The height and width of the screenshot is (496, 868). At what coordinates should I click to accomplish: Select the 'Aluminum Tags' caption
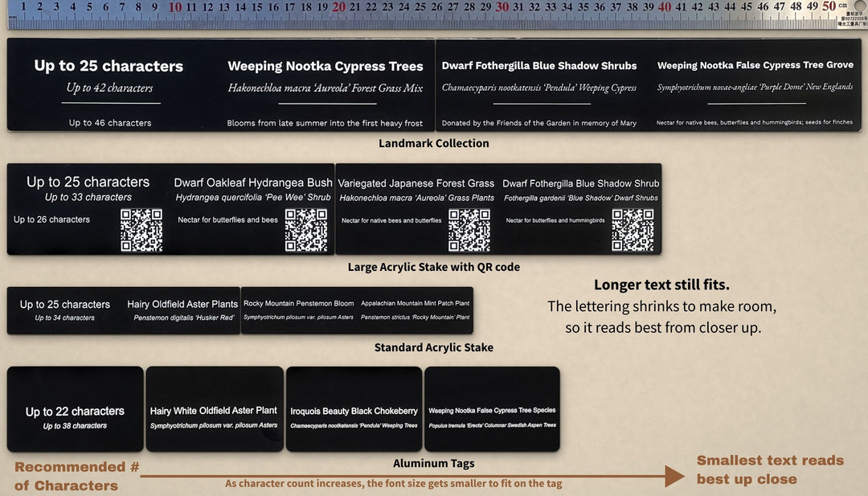(434, 463)
